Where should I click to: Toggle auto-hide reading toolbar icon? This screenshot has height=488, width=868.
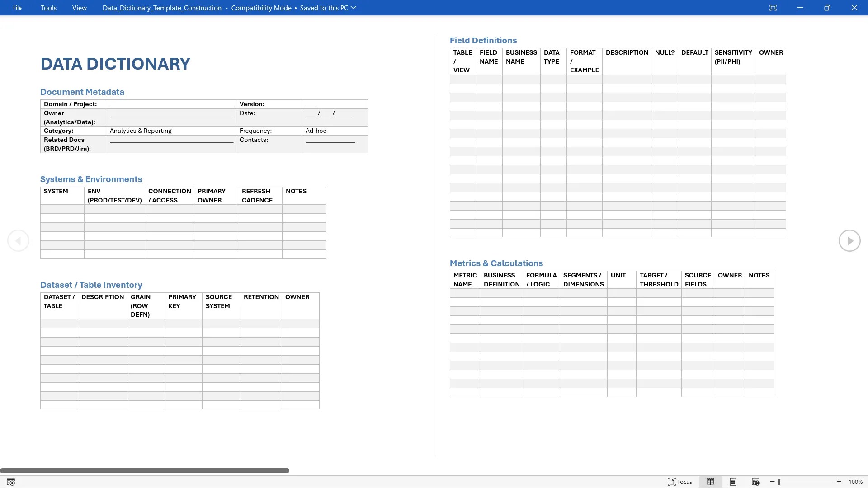point(773,8)
